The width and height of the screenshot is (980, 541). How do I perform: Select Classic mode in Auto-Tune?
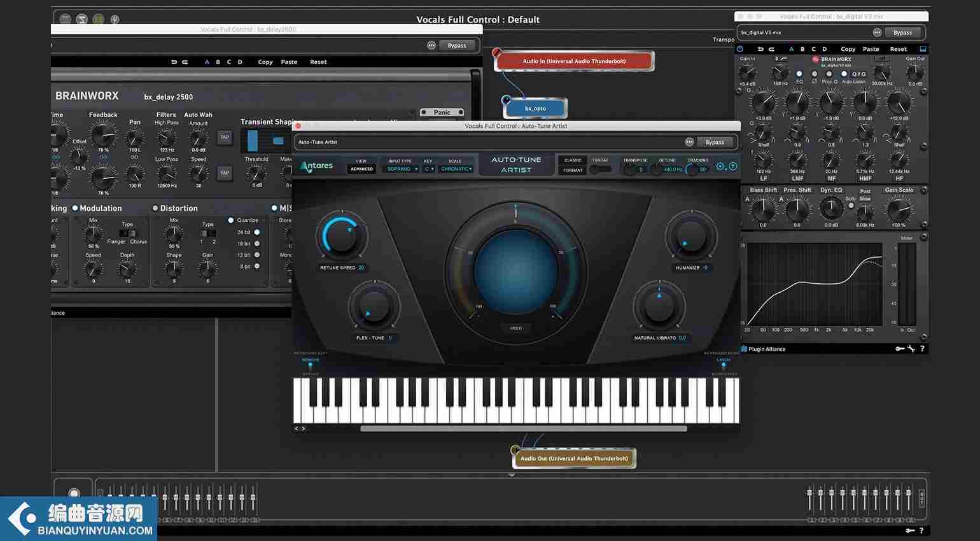coord(573,160)
